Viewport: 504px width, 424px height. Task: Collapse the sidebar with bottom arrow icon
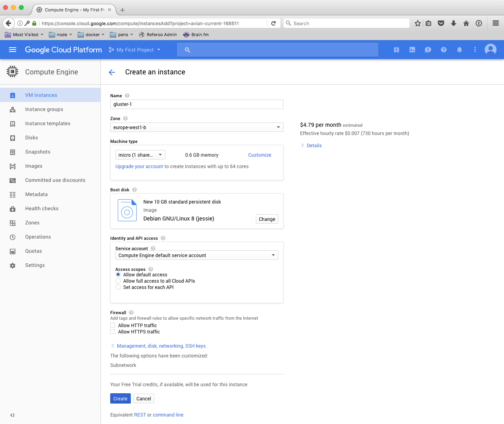pos(12,415)
